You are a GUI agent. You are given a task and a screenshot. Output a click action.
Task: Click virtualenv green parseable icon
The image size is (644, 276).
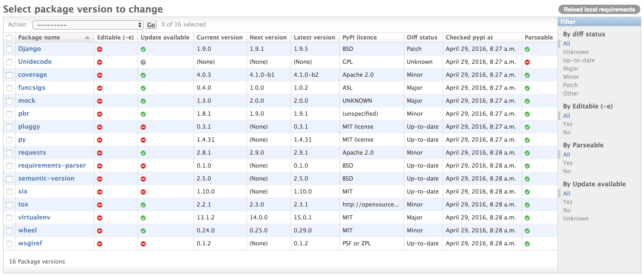[527, 218]
